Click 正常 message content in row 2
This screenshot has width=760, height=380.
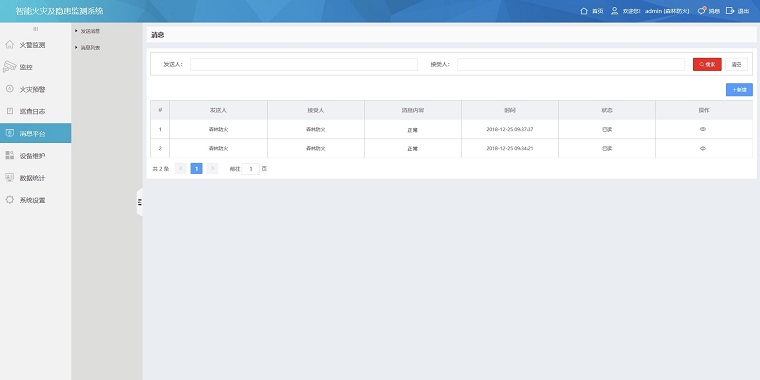[412, 149]
